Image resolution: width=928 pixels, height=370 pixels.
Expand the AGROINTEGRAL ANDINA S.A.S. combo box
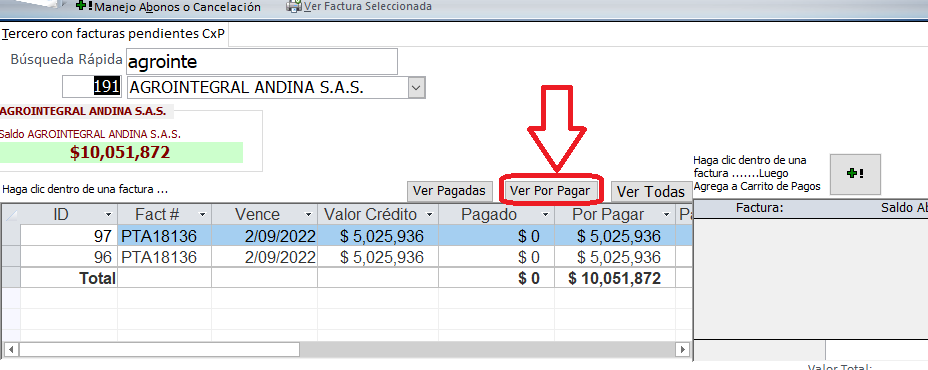[417, 88]
